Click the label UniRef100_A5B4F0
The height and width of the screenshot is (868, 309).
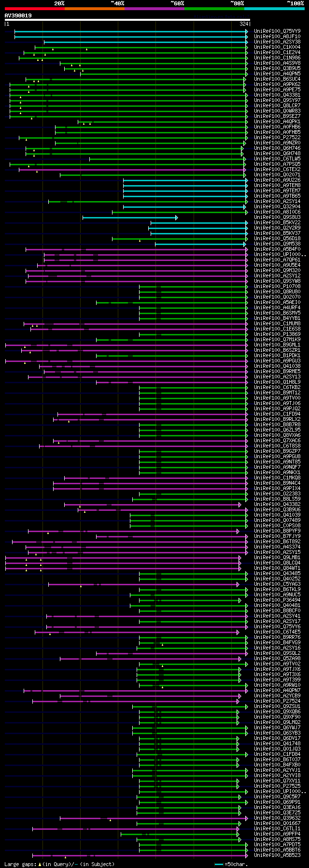click(x=277, y=249)
